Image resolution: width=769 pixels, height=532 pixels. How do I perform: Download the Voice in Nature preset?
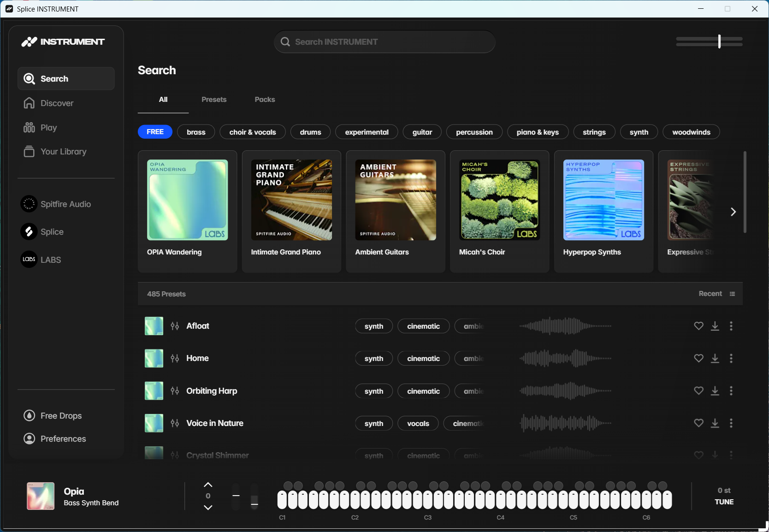[715, 423]
